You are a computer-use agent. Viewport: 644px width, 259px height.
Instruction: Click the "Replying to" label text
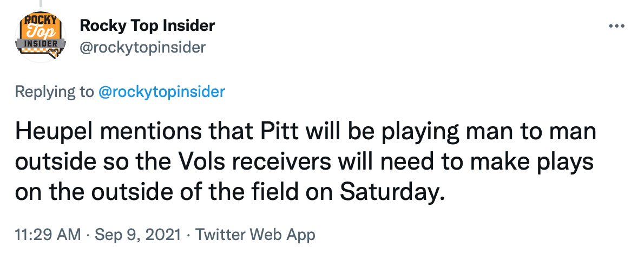coord(54,92)
